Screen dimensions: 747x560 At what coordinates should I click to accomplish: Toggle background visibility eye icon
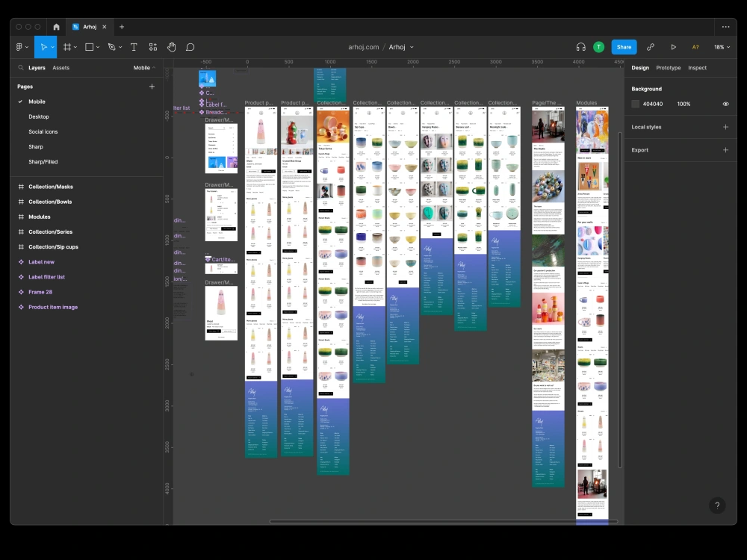(725, 104)
